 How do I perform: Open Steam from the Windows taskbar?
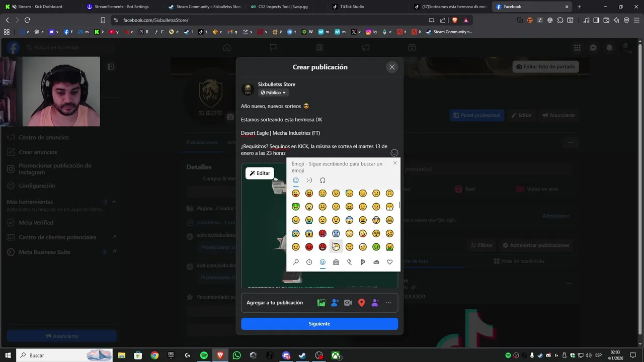pyautogui.click(x=302, y=355)
